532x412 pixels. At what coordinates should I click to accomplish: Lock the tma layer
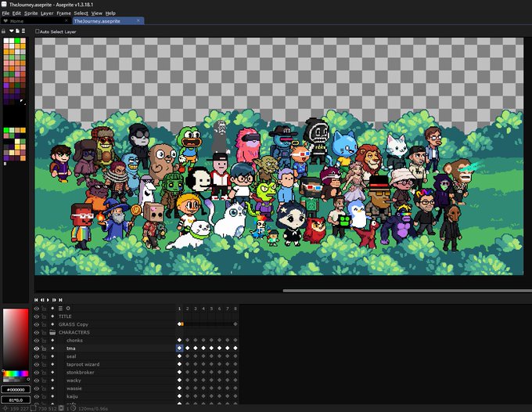pos(44,349)
